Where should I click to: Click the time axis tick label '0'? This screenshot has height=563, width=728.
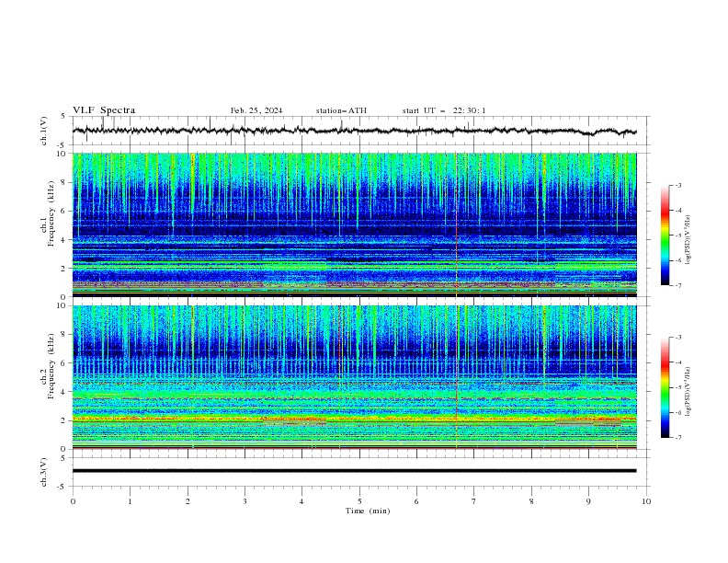[73, 501]
